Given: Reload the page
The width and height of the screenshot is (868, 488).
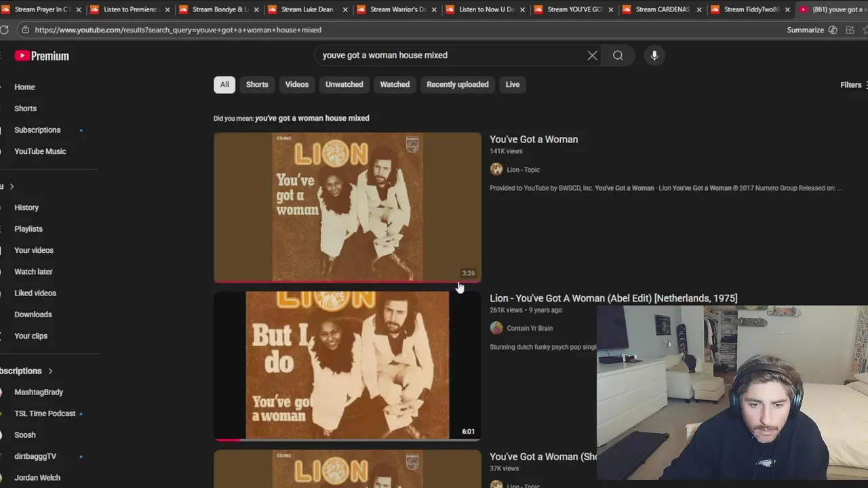Looking at the screenshot, I should tap(4, 30).
